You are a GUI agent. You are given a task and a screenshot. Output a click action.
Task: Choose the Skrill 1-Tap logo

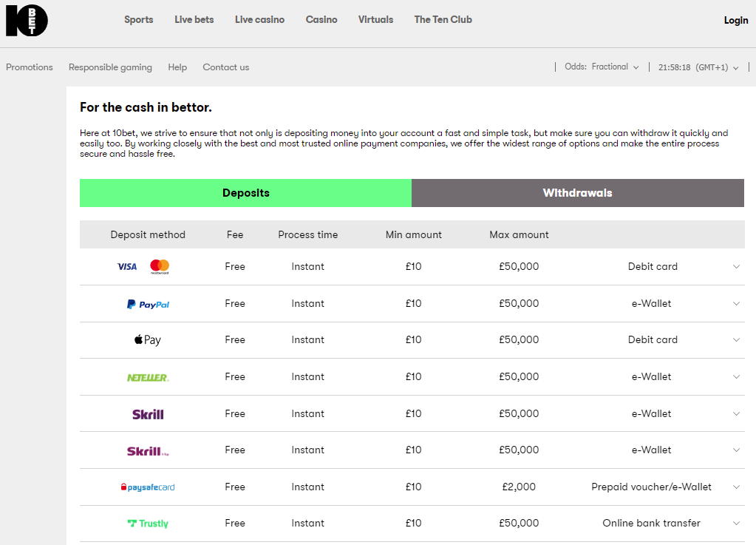(148, 451)
